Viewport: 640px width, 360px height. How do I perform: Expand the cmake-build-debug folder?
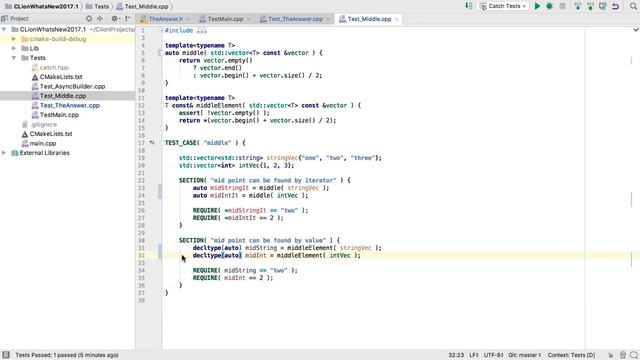click(14, 39)
